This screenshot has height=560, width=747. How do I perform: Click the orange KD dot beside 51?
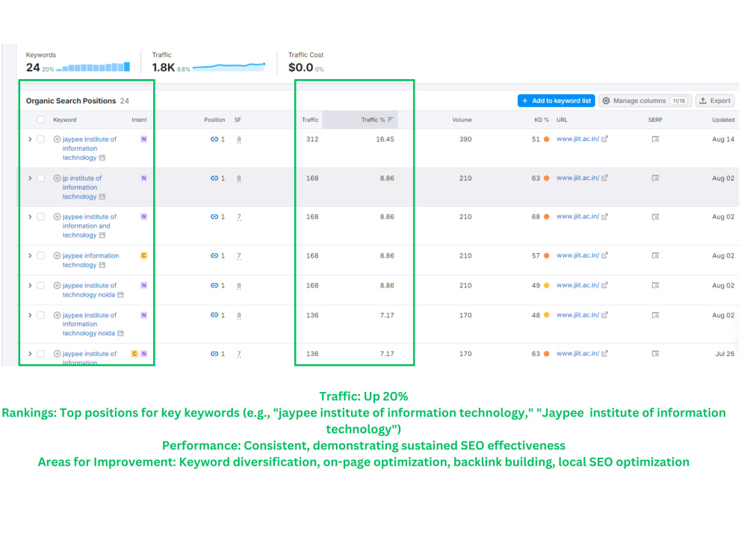[547, 139]
